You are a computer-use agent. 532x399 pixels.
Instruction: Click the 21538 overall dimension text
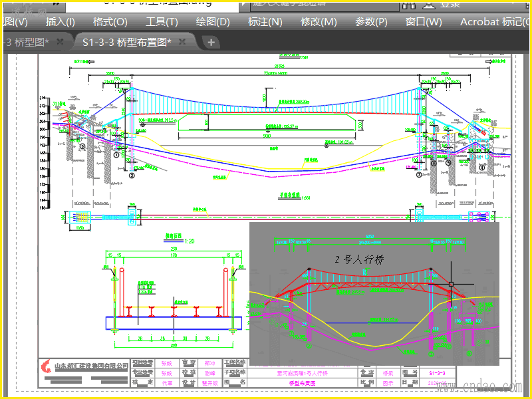(279, 66)
